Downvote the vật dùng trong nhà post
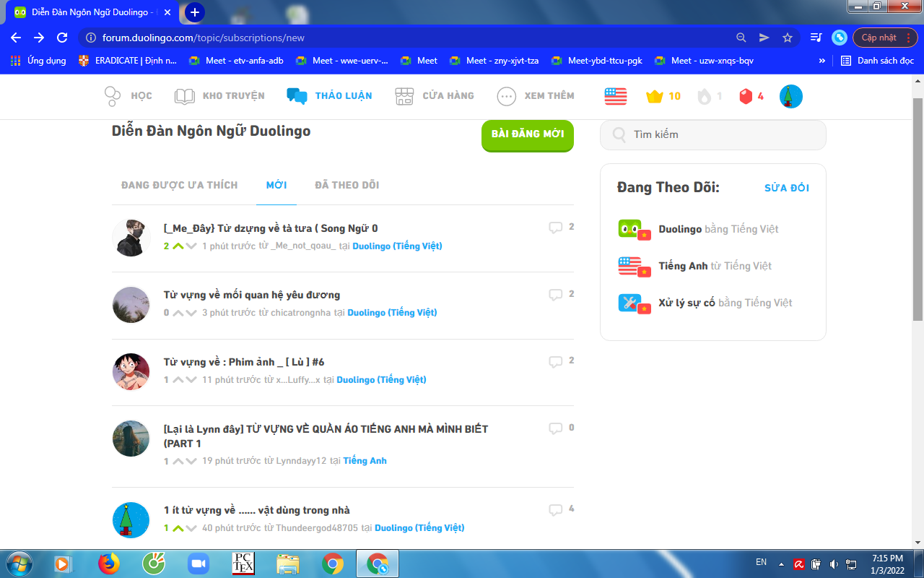 (x=191, y=528)
